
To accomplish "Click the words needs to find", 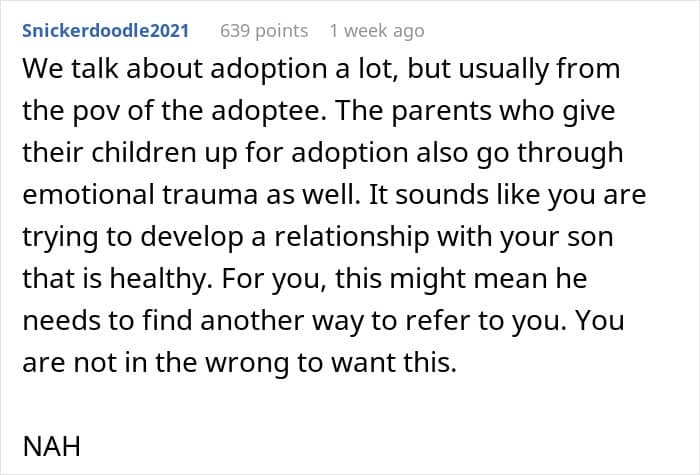I will pyautogui.click(x=107, y=321).
